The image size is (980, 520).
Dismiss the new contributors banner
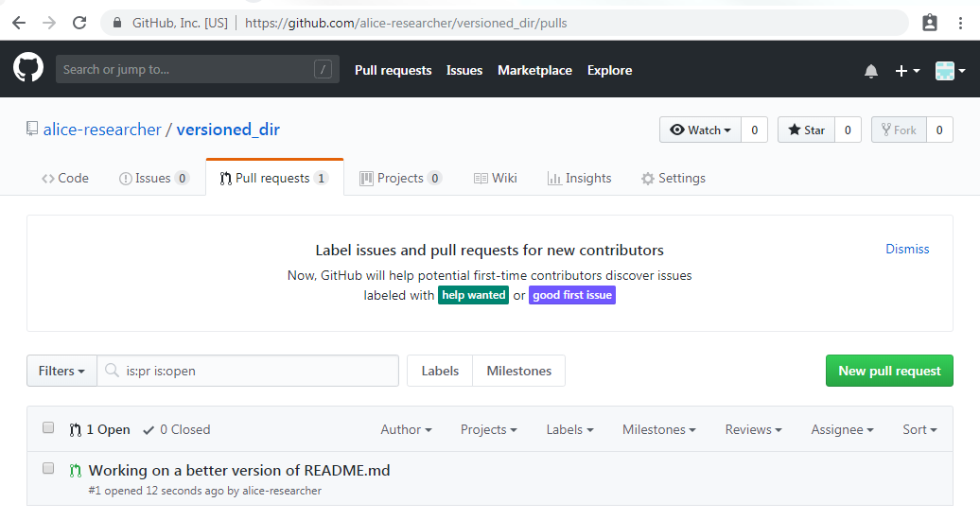[907, 249]
